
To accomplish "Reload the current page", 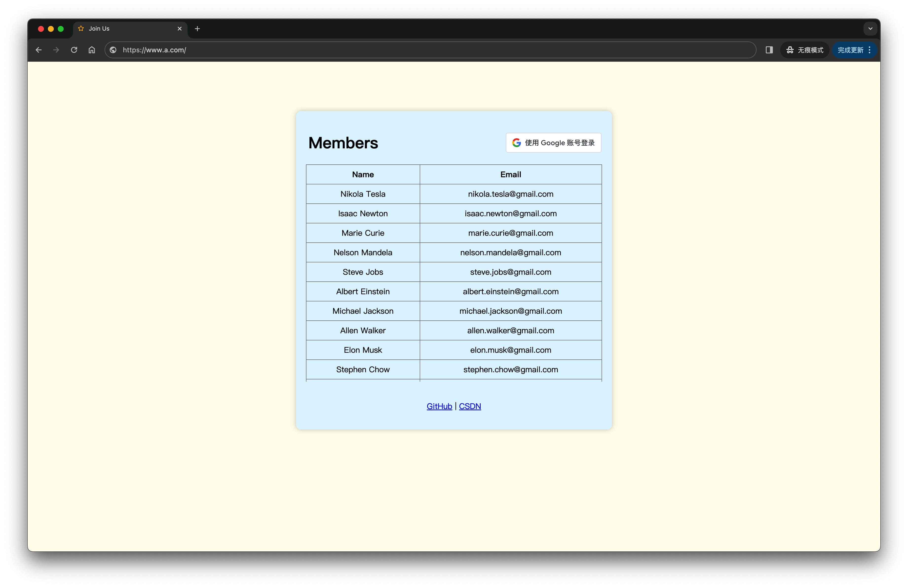I will (x=74, y=50).
